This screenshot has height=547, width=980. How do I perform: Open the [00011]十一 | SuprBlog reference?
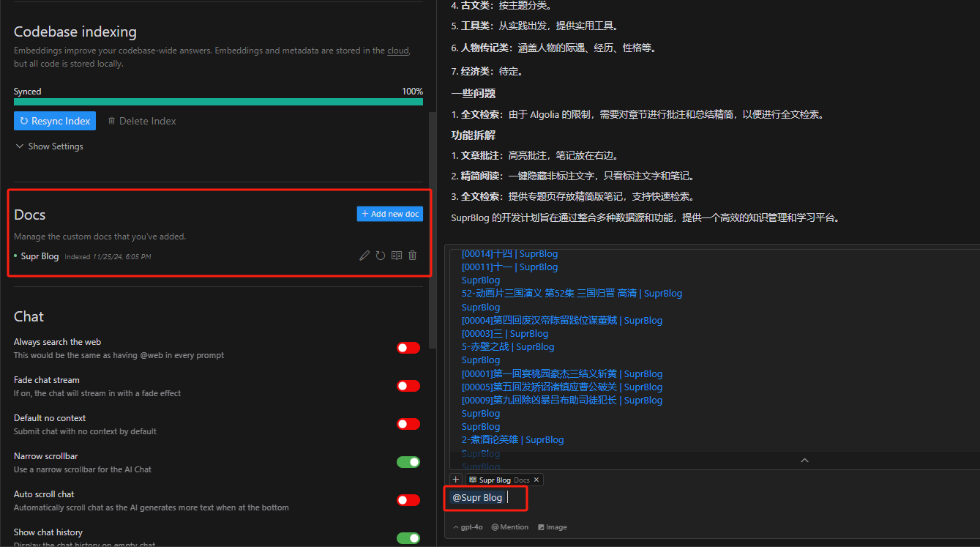[x=509, y=267]
